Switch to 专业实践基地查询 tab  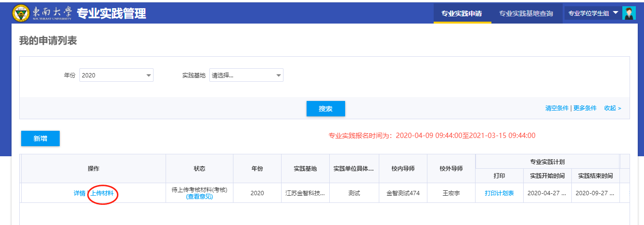click(x=526, y=13)
